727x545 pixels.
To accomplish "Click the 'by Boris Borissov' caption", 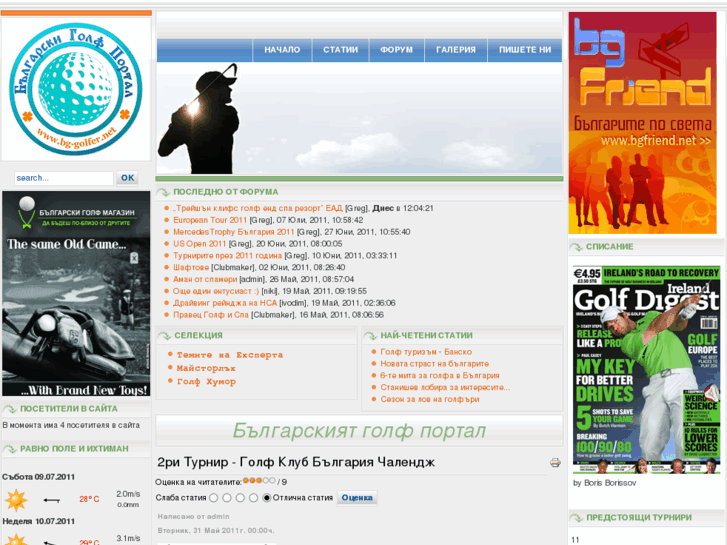I will tap(605, 483).
